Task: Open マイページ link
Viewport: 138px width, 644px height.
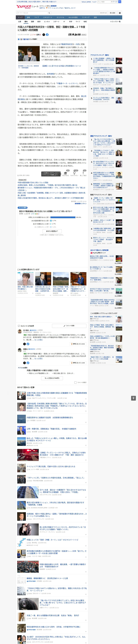Action: tap(103, 13)
